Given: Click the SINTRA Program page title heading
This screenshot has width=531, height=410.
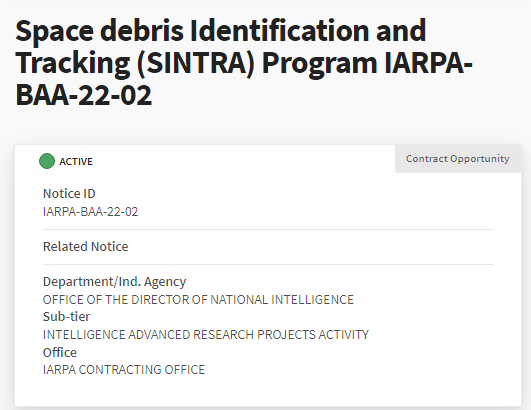Looking at the screenshot, I should tap(244, 62).
